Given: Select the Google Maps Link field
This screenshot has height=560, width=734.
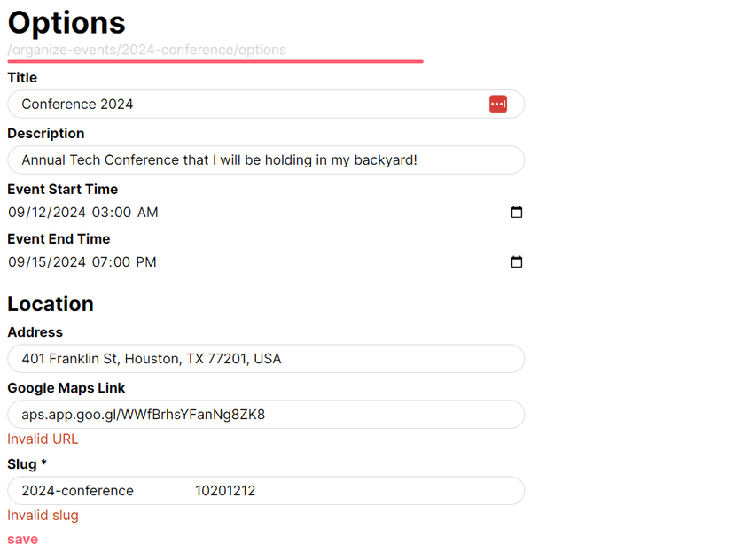Looking at the screenshot, I should [x=266, y=415].
